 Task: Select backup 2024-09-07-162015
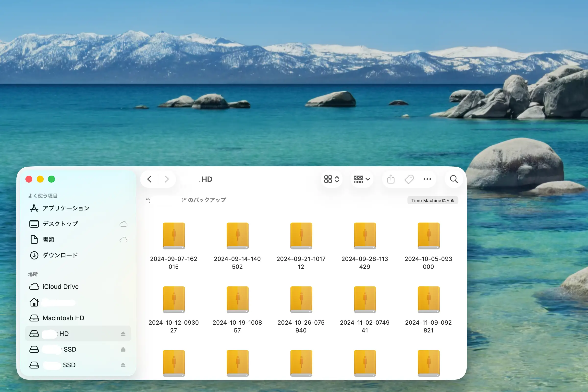pos(174,236)
